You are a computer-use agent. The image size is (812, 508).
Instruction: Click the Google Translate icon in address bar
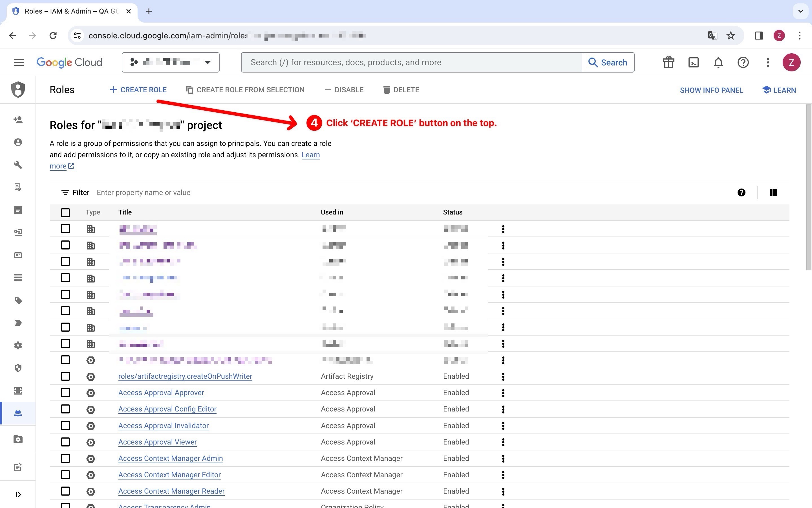coord(712,35)
